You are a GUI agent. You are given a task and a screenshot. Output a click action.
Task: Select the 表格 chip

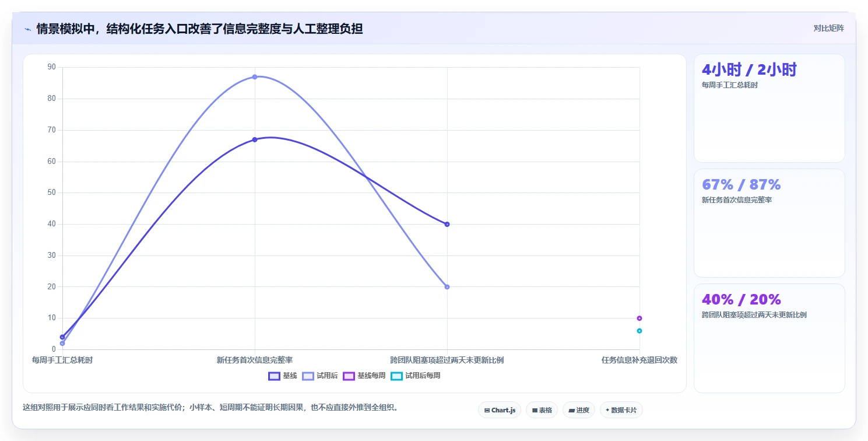click(x=542, y=410)
